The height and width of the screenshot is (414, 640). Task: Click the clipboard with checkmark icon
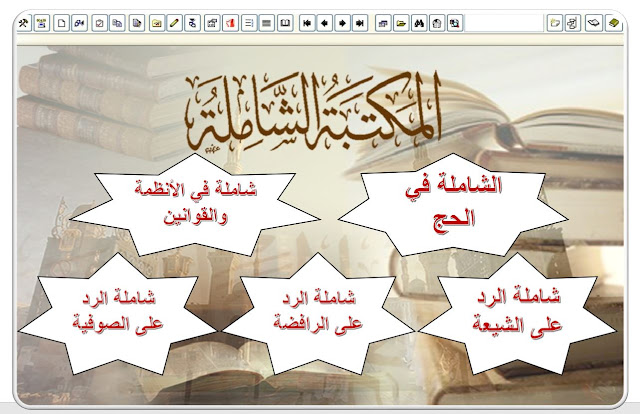click(99, 23)
